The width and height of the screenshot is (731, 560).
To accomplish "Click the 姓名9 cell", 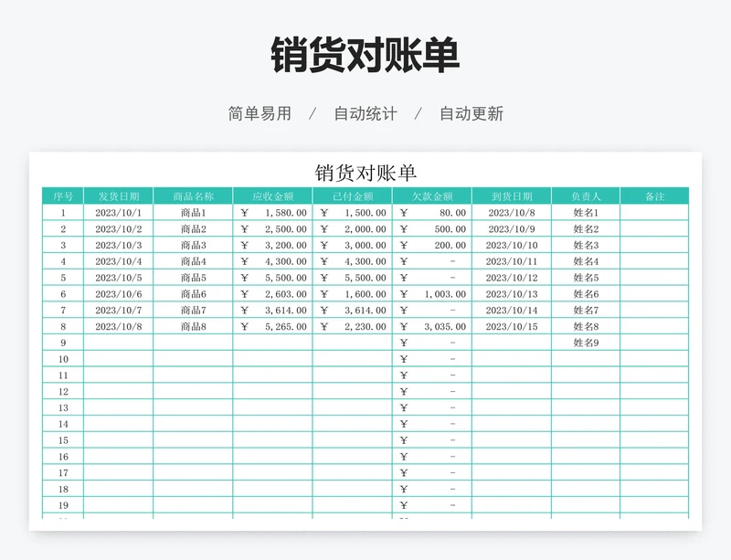I will point(586,343).
